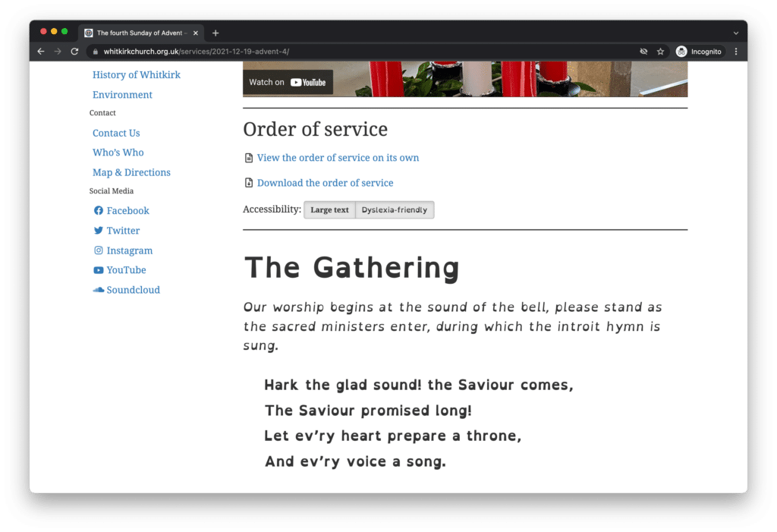Click the italic 'Our worship begins' paragraph

[x=453, y=327]
